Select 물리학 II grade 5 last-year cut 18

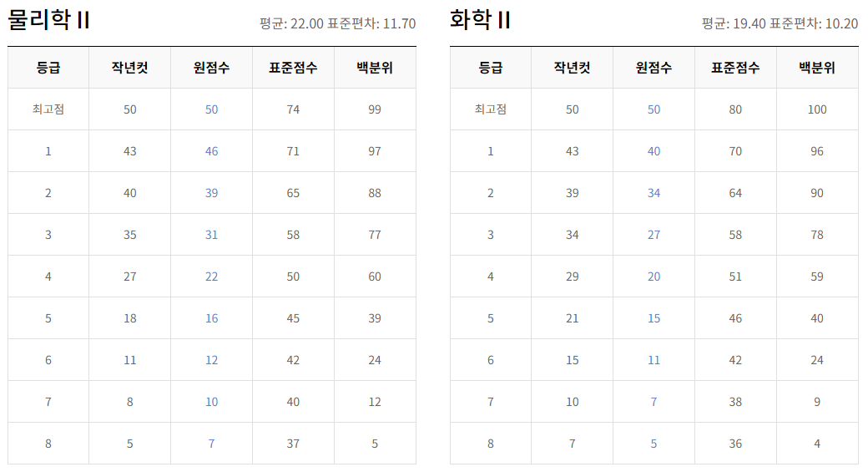tap(130, 318)
